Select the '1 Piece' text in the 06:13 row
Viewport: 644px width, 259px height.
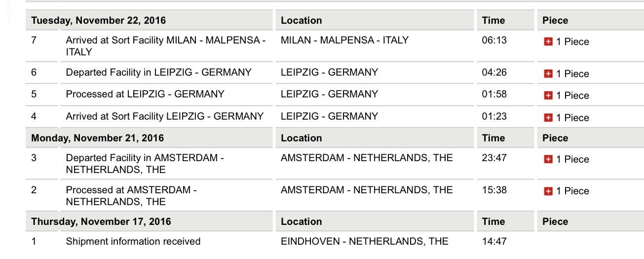(x=572, y=42)
